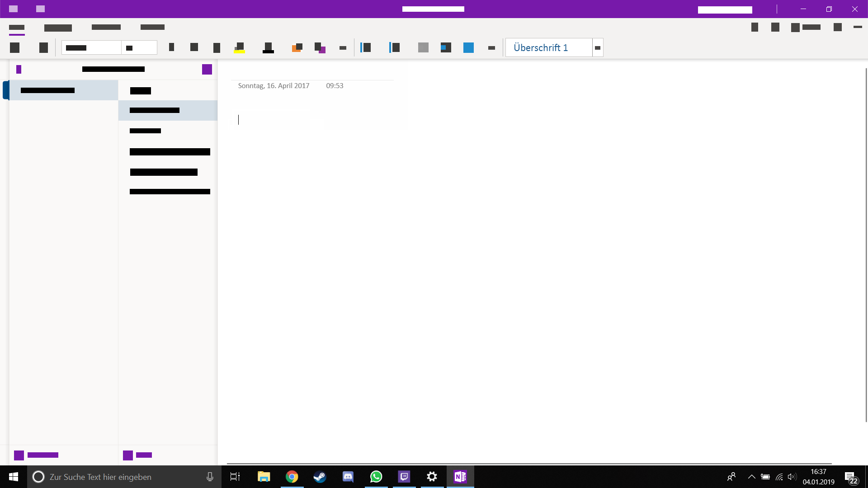Apply the black font color
This screenshot has height=488, width=868.
point(268,47)
